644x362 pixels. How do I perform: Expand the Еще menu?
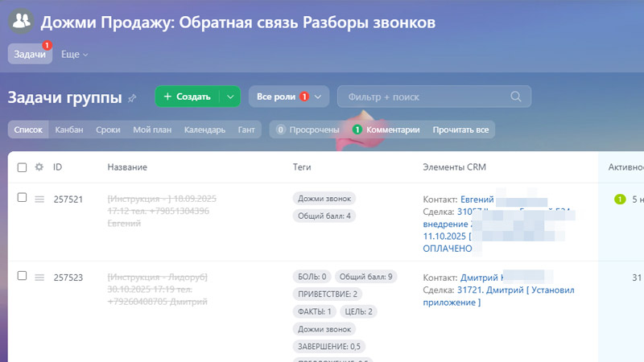pos(74,54)
